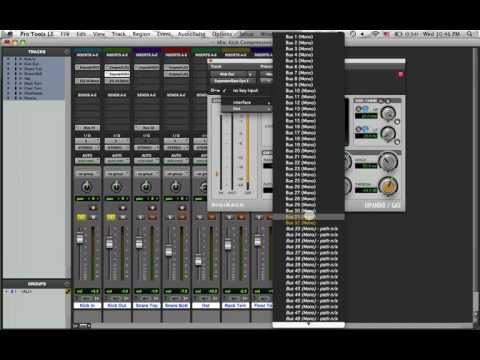
Task: Click the Snare Bott pan knob
Action: point(176,187)
